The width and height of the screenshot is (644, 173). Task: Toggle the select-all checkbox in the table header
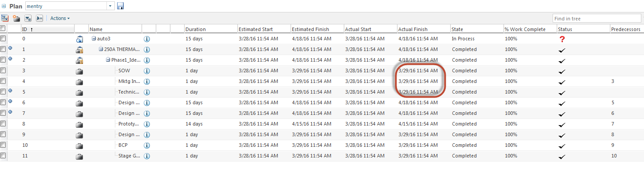(x=3, y=28)
